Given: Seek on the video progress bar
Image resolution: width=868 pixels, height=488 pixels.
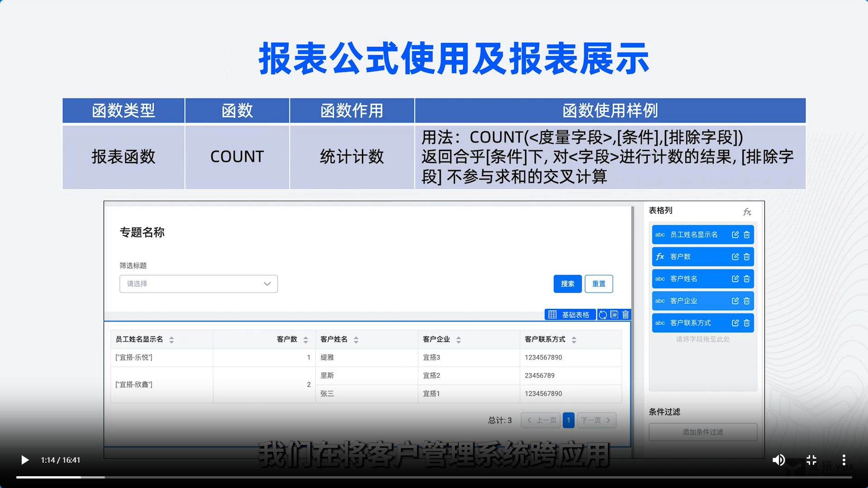Looking at the screenshot, I should pyautogui.click(x=434, y=477).
